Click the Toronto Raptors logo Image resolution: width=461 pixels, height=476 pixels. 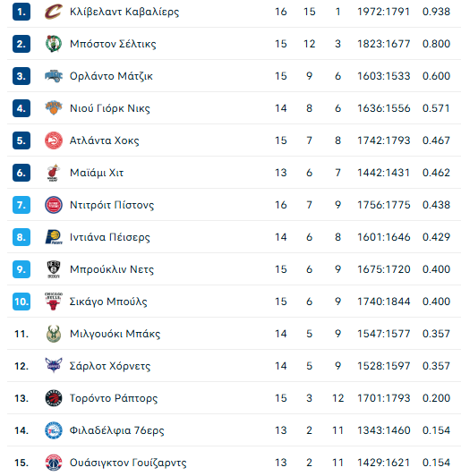pyautogui.click(x=54, y=398)
